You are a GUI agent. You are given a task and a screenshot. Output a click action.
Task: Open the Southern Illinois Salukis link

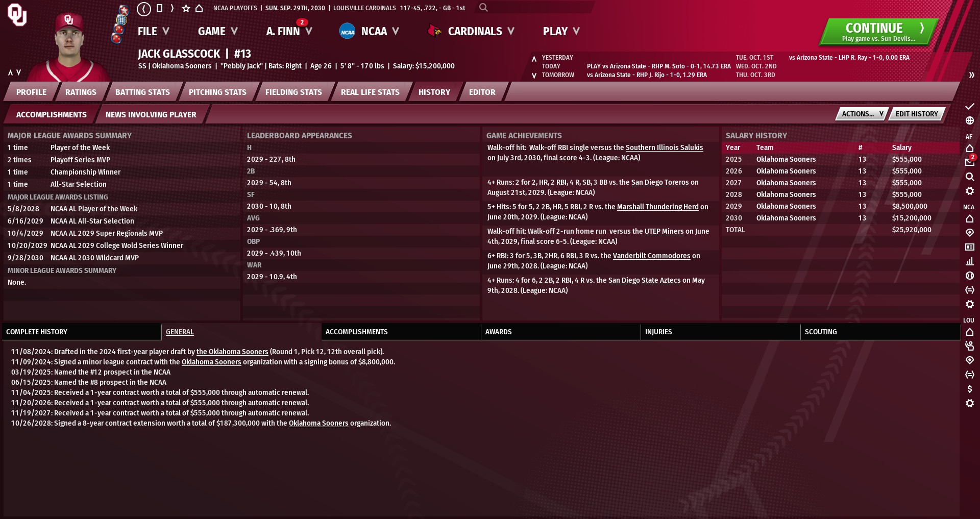(x=664, y=147)
